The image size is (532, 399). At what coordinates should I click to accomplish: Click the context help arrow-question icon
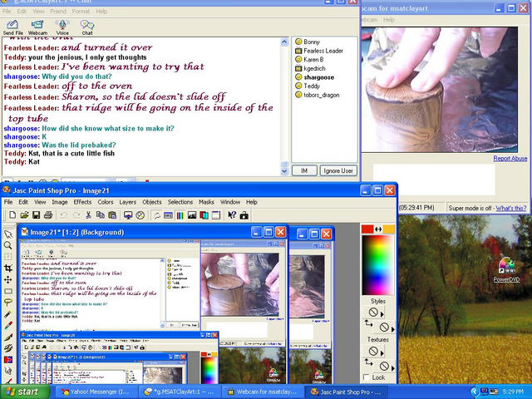232,215
